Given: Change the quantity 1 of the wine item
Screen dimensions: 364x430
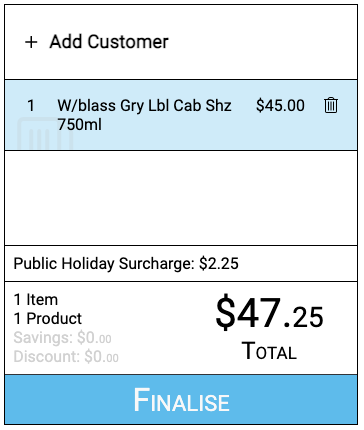Looking at the screenshot, I should pyautogui.click(x=31, y=106).
